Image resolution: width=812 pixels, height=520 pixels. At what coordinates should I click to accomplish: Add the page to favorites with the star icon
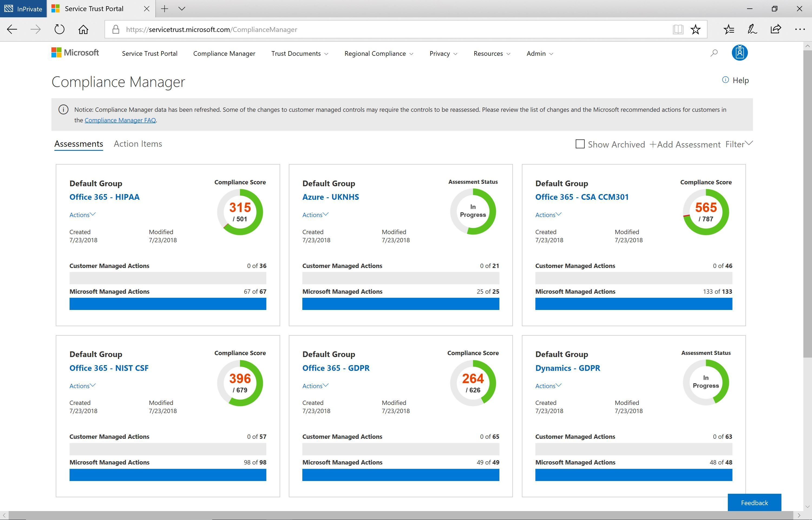click(695, 30)
